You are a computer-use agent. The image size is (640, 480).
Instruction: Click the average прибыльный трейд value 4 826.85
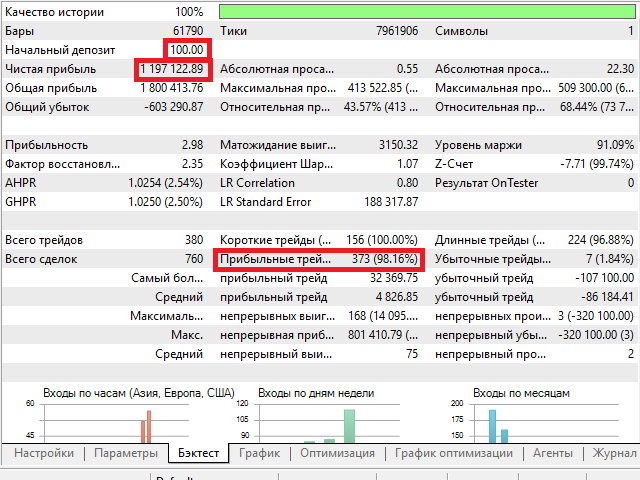pos(397,297)
